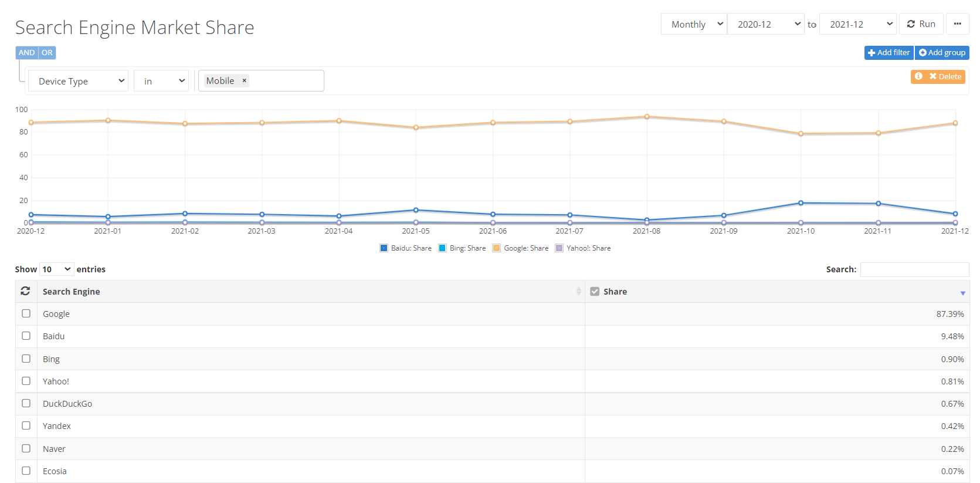This screenshot has height=483, width=980.
Task: Click the Baidu point at 2021-10
Action: pos(801,203)
